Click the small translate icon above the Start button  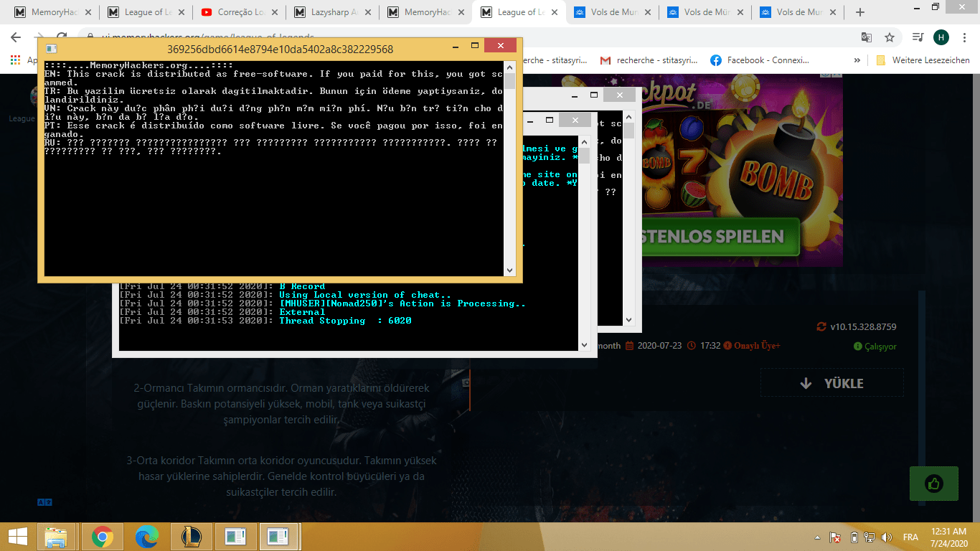pos(44,503)
